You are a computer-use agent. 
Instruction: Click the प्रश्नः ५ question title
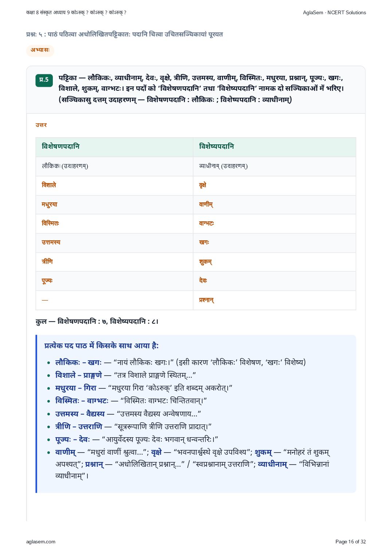click(124, 34)
